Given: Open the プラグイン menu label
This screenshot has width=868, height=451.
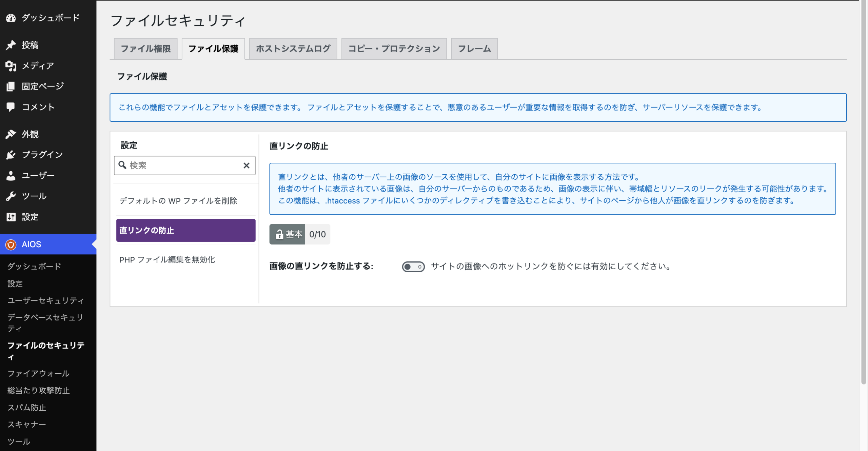Looking at the screenshot, I should pos(42,155).
